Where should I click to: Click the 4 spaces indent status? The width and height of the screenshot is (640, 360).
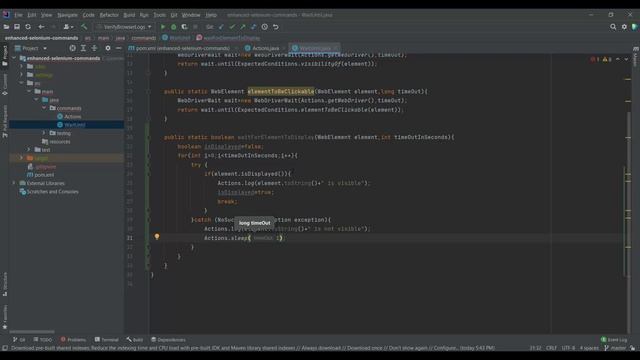[x=589, y=348]
